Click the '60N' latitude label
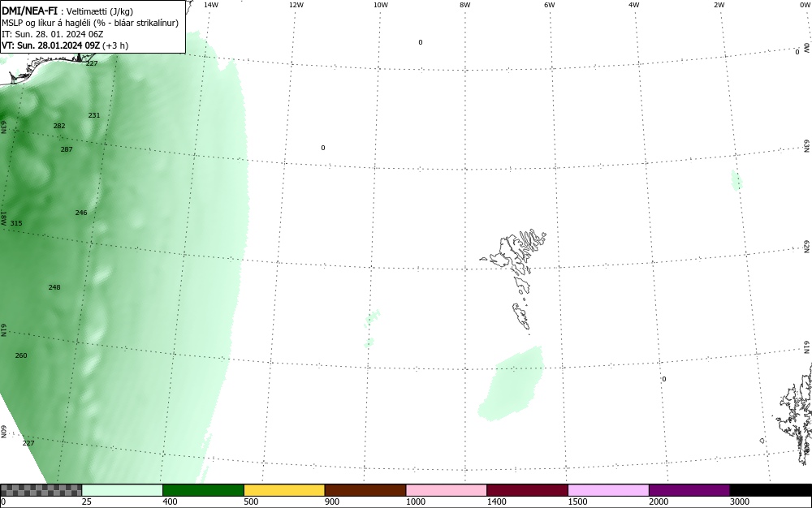 tap(3, 432)
